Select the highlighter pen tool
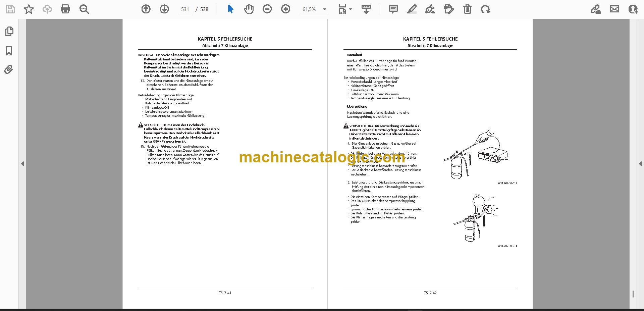Screen dimensions: 644x311 point(412,9)
